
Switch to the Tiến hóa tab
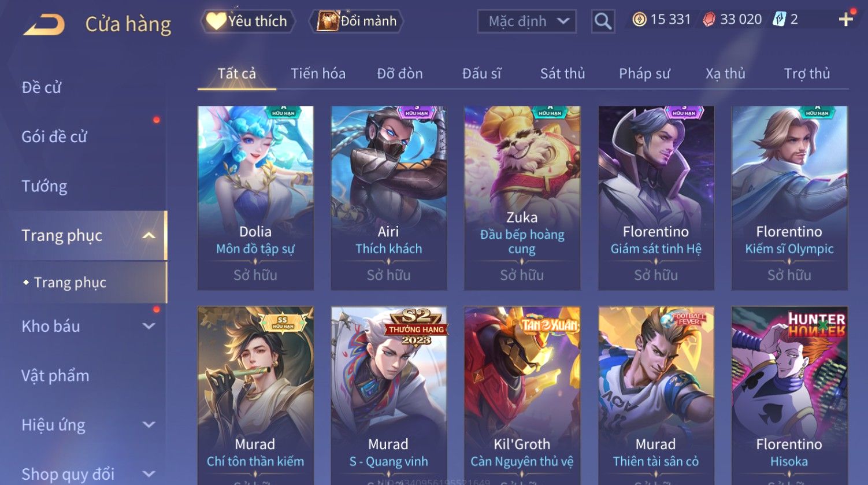pos(318,73)
